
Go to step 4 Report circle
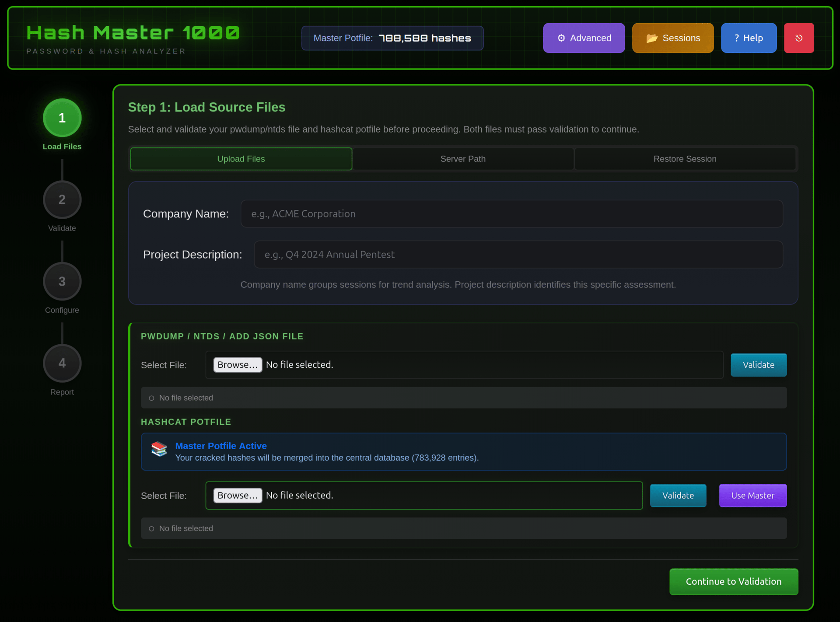(x=62, y=363)
